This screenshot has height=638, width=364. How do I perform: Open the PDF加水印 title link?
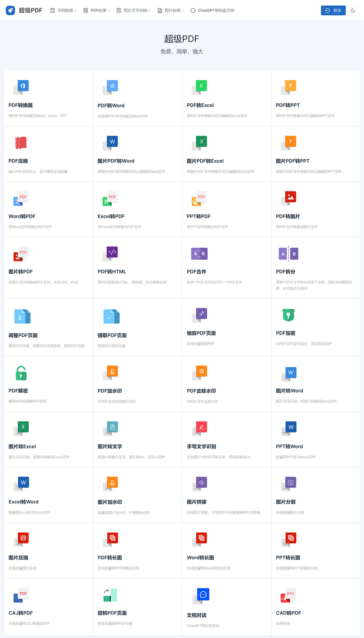pos(110,391)
